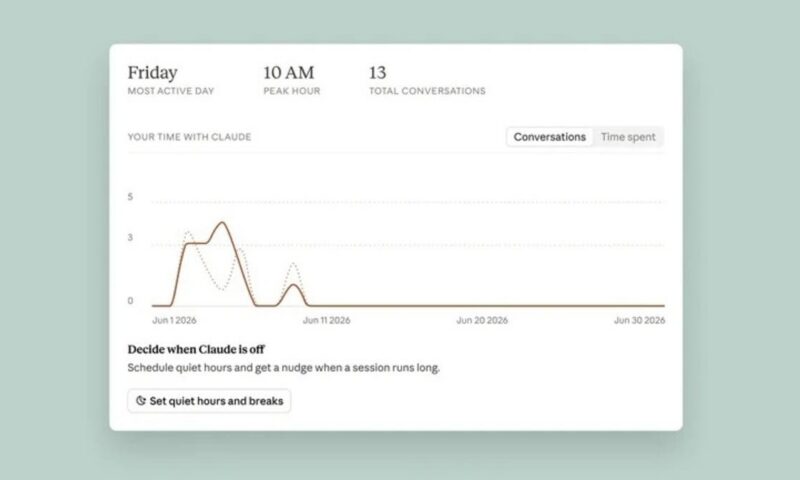Click the 'MOST ACTIVE DAY' label
Viewport: 800px width, 480px height.
171,91
